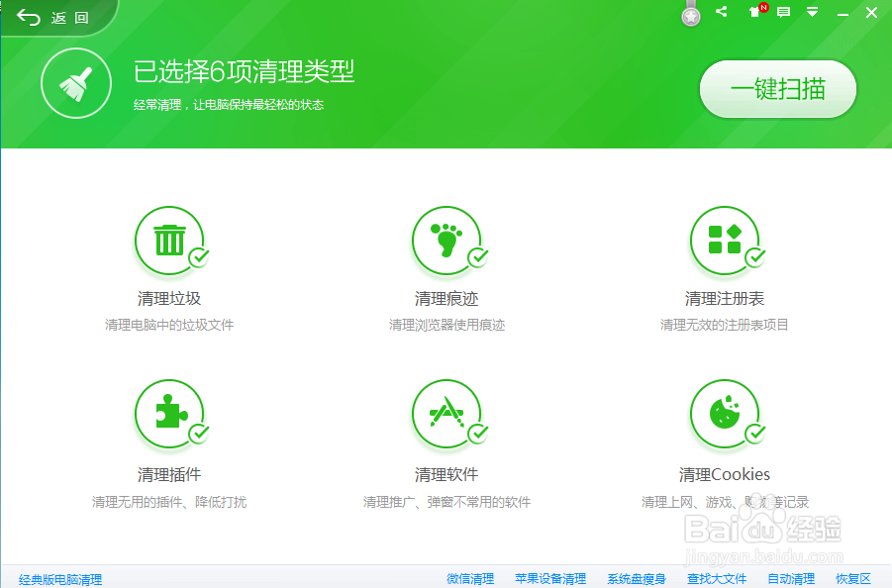Go back using the return arrow icon

coord(27,16)
